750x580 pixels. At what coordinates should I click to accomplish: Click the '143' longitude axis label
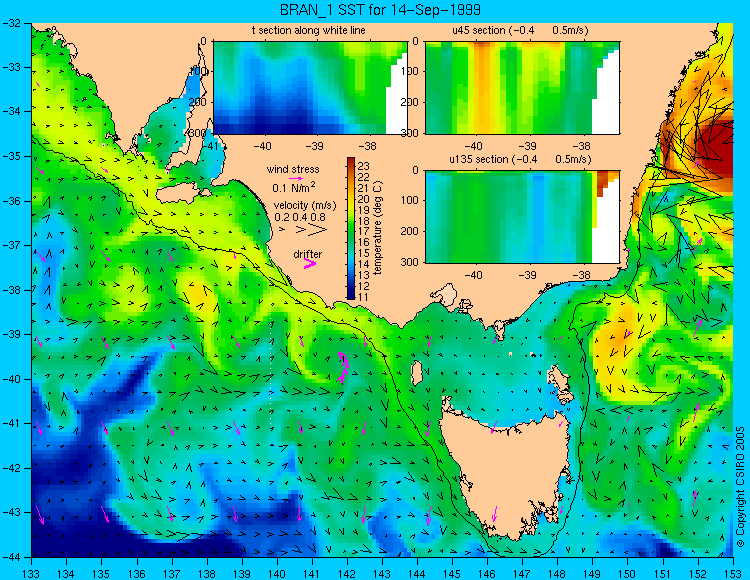coord(382,573)
